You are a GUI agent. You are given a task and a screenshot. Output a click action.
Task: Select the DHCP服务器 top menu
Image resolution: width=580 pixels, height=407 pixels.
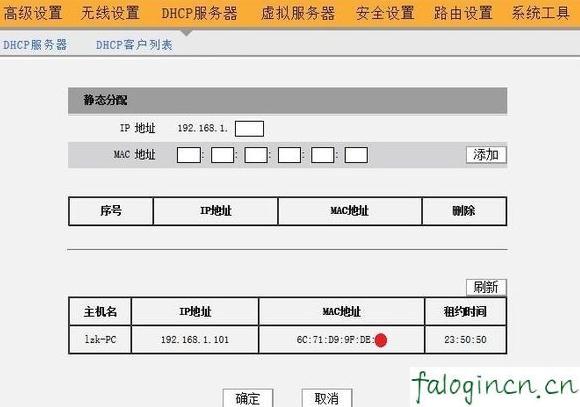pyautogui.click(x=199, y=14)
